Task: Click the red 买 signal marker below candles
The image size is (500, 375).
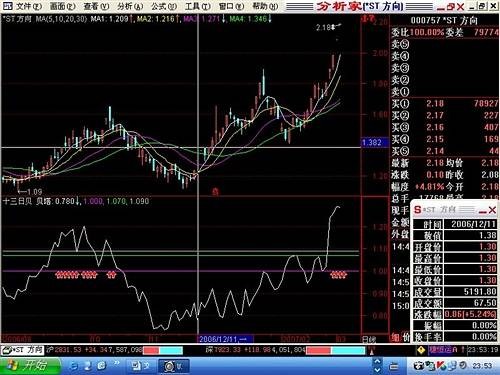Action: (216, 192)
